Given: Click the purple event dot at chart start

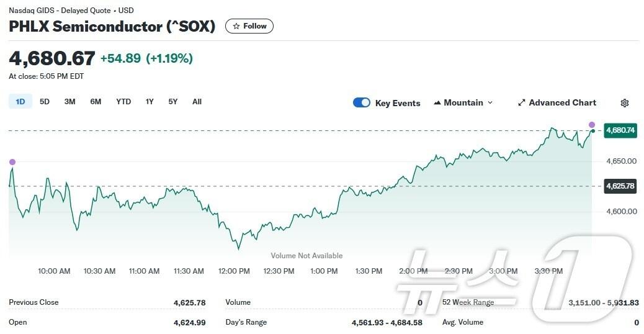Looking at the screenshot, I should click(12, 162).
